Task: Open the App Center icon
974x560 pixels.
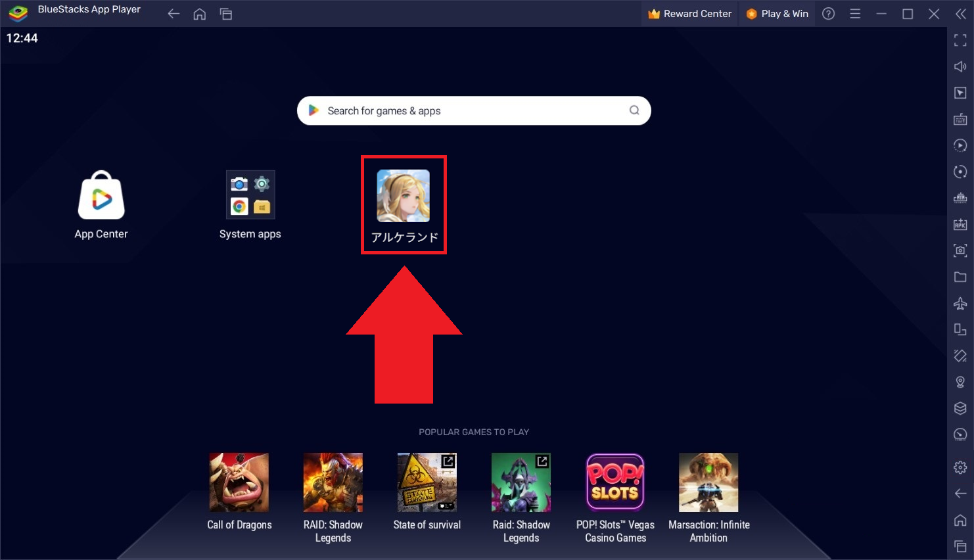Action: [x=101, y=196]
